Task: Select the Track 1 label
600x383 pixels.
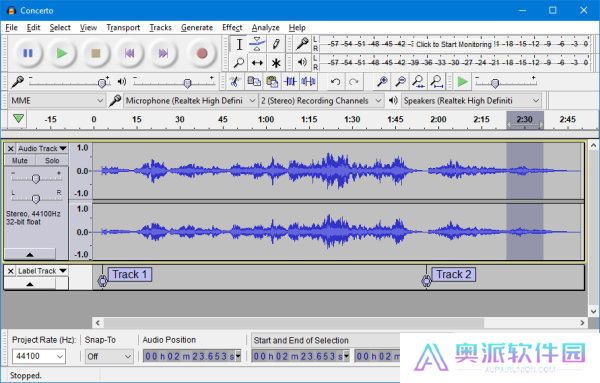Action: coord(130,274)
